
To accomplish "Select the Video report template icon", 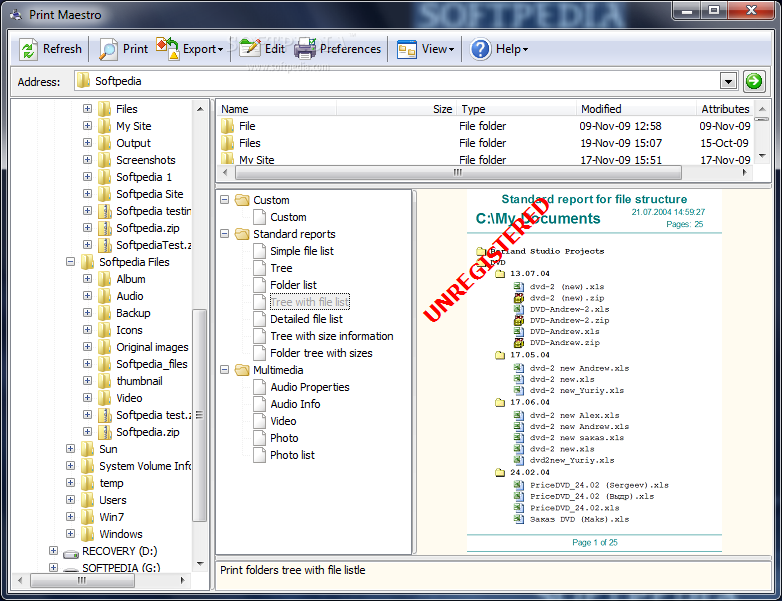I will (259, 421).
